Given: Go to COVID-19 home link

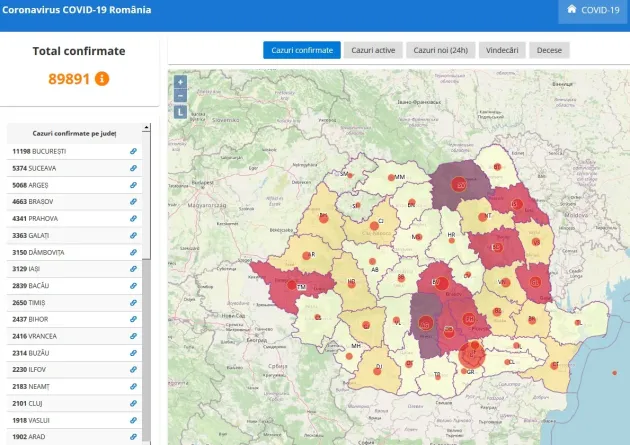Looking at the screenshot, I should pos(593,10).
